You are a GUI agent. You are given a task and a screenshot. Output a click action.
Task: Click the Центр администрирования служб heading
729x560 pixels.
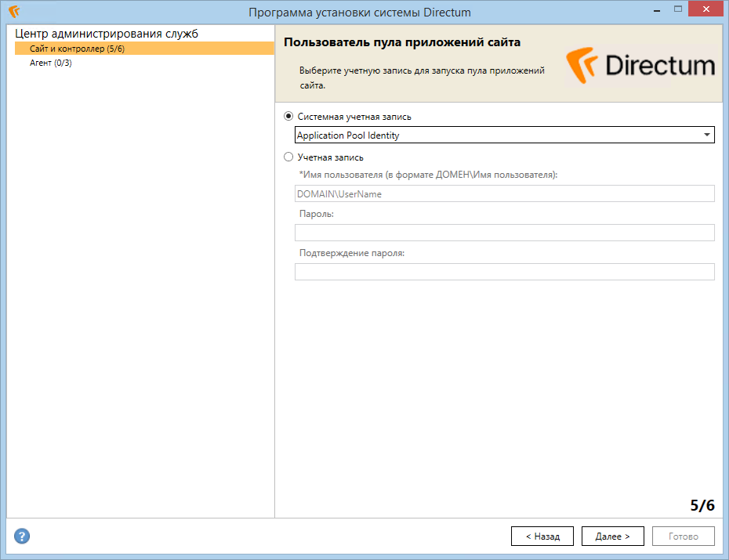(107, 34)
